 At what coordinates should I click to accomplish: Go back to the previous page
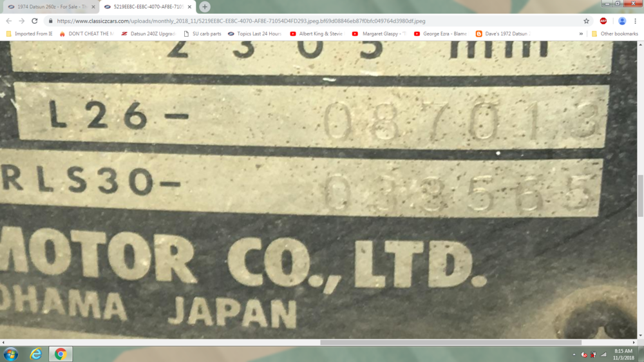[8, 21]
